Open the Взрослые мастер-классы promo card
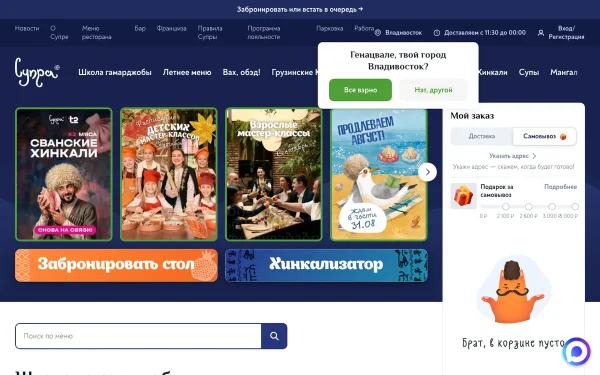 [274, 174]
